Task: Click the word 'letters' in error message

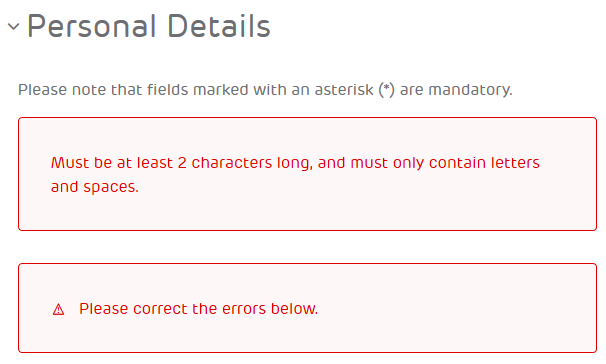Action: (x=515, y=163)
